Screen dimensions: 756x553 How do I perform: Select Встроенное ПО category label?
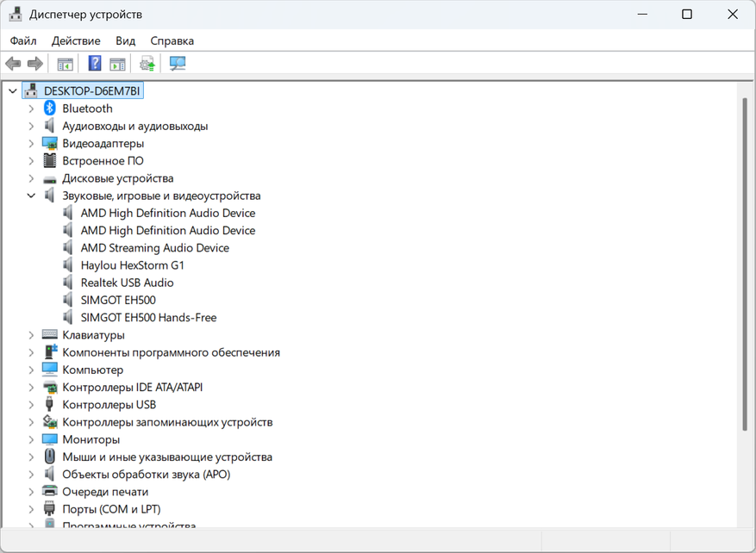tap(103, 160)
